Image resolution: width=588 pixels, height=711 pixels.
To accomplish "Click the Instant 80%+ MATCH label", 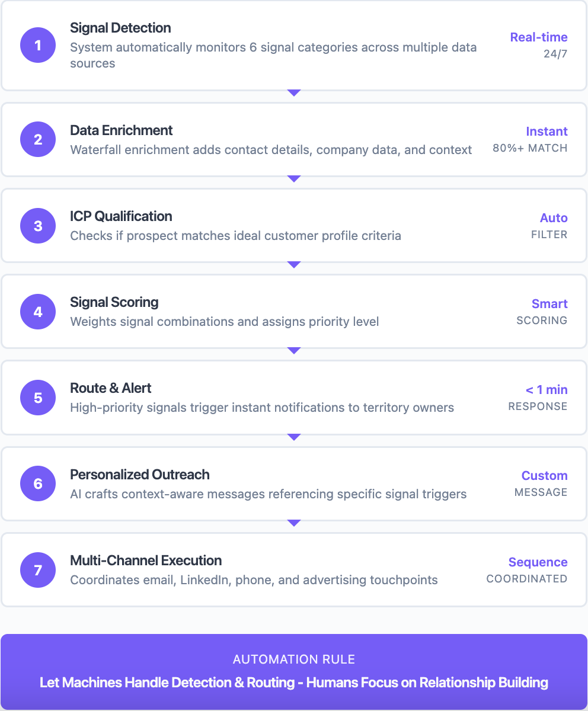I will (x=530, y=140).
